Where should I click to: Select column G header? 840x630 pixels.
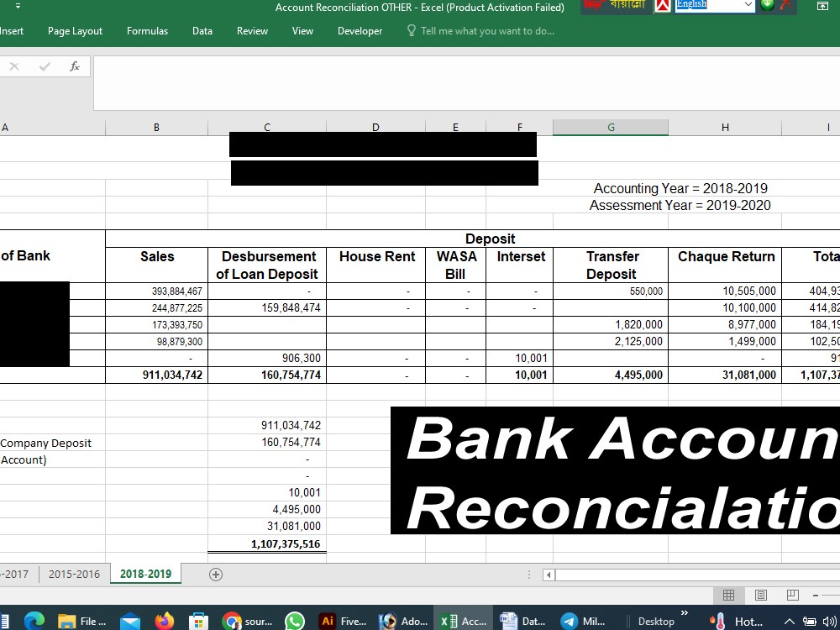click(x=611, y=128)
